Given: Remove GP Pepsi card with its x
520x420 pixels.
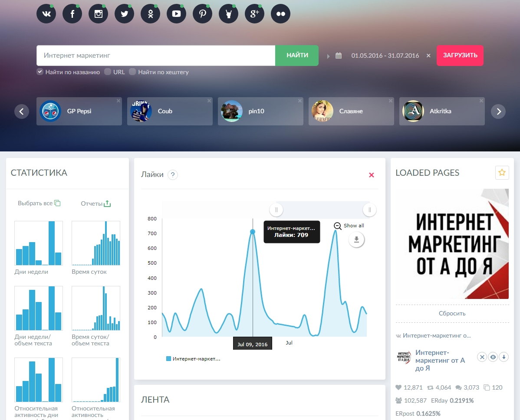Looking at the screenshot, I should pos(118,101).
